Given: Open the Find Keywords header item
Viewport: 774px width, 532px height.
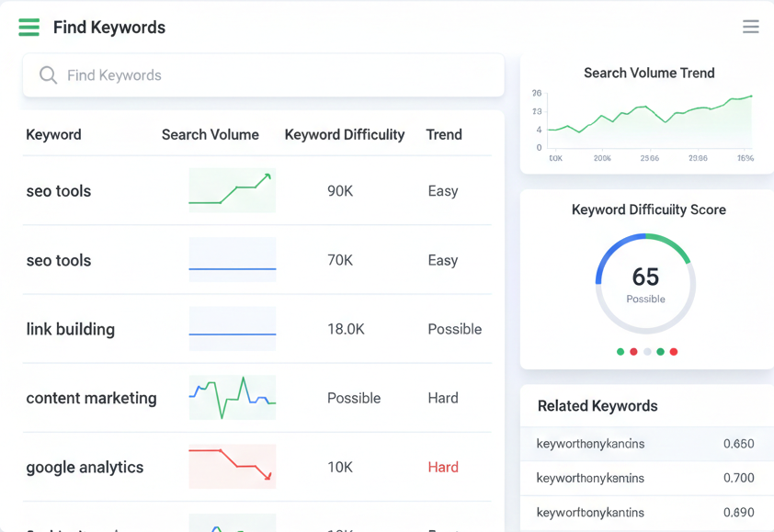Looking at the screenshot, I should click(108, 27).
